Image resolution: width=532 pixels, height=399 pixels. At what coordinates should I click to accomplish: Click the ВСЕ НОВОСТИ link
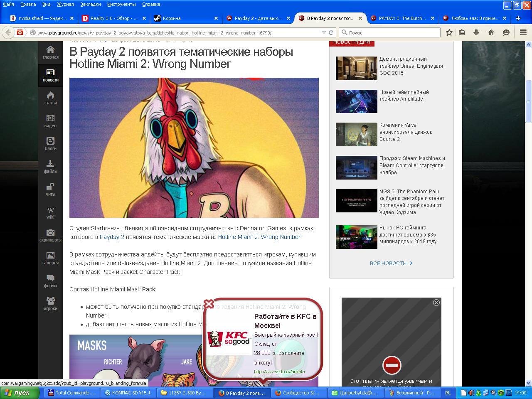391,263
